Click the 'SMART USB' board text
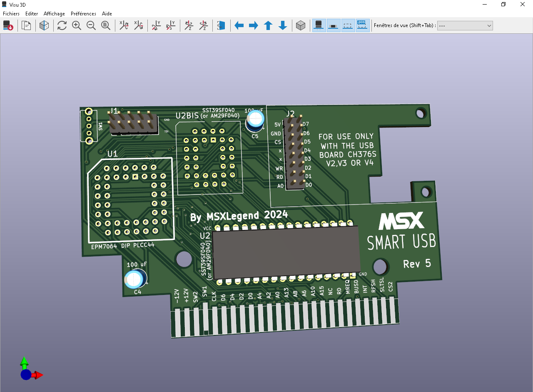The height and width of the screenshot is (392, 533). (401, 242)
